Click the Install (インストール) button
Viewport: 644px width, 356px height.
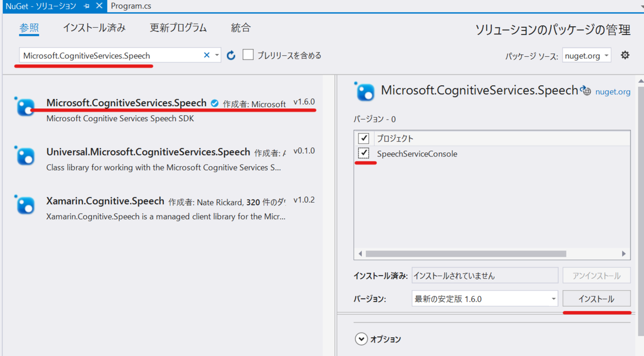(x=596, y=299)
